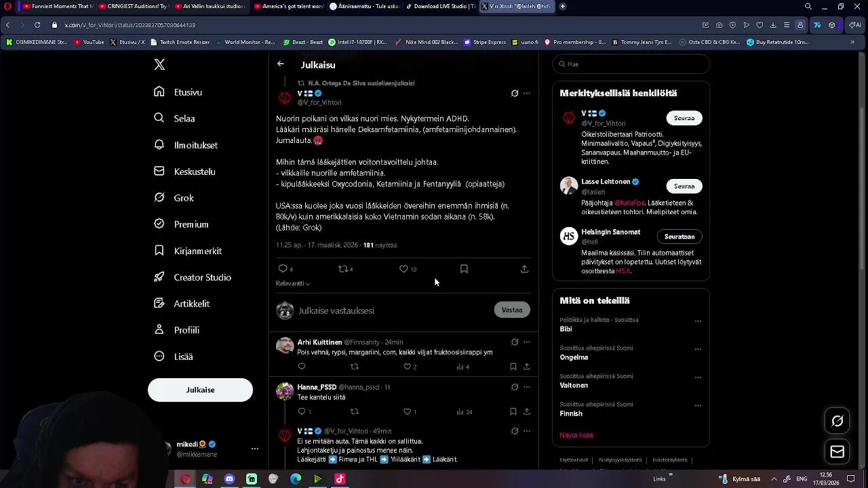
Task: Open more menu on Arhi Kuittinen's reply
Action: pyautogui.click(x=527, y=342)
